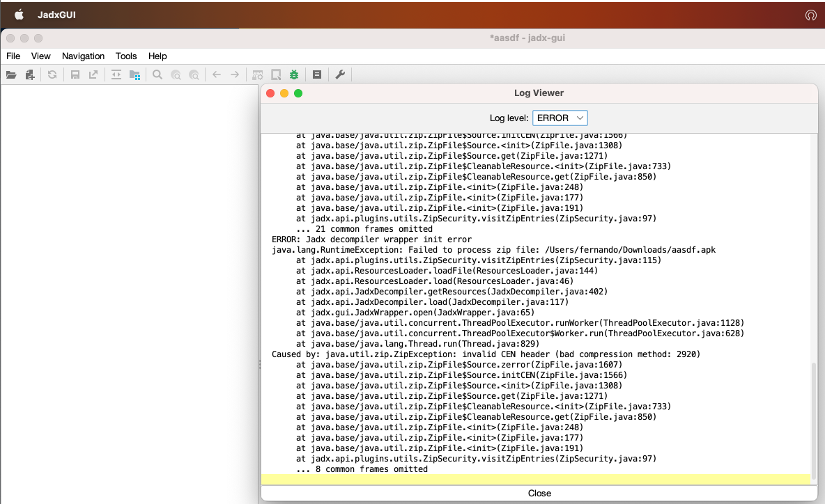Open the Tools menu
Screen dimensions: 825x504
coord(126,56)
